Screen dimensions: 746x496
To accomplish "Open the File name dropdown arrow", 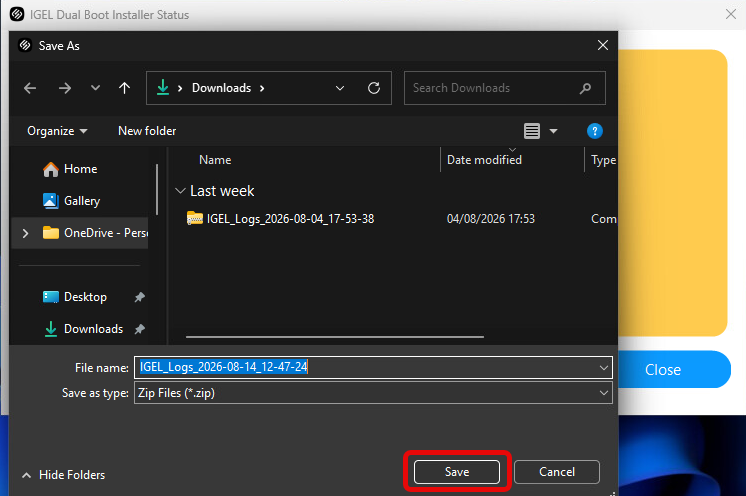I will (604, 368).
